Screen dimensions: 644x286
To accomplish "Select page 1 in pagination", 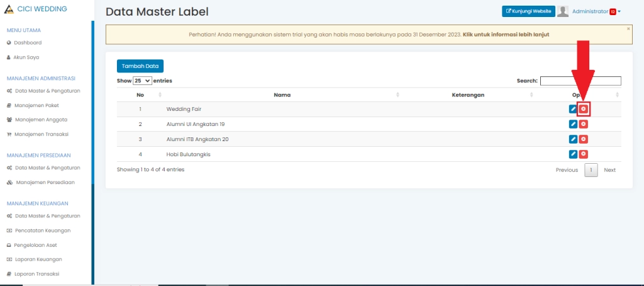I will tap(591, 170).
